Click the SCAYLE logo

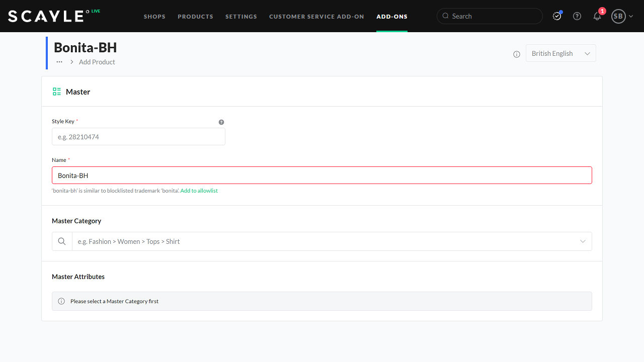click(46, 16)
